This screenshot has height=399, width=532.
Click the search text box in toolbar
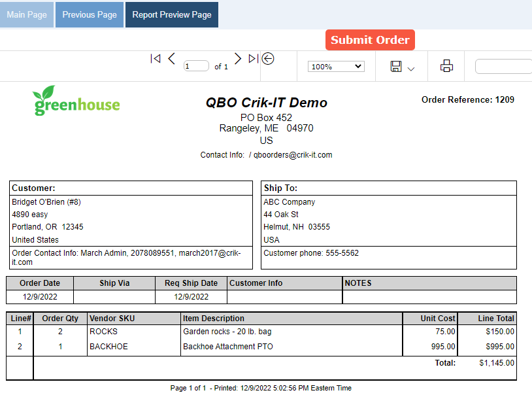click(x=503, y=67)
